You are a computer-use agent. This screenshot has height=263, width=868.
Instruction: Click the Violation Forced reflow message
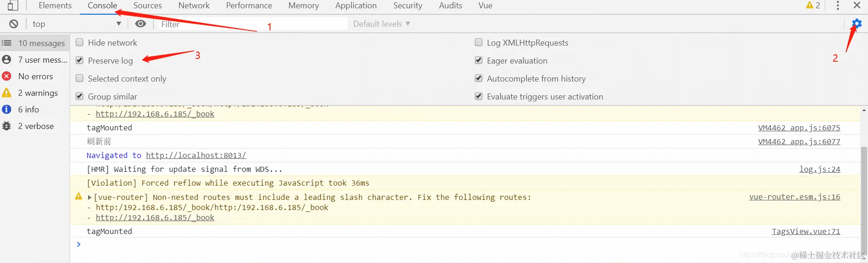pos(228,183)
